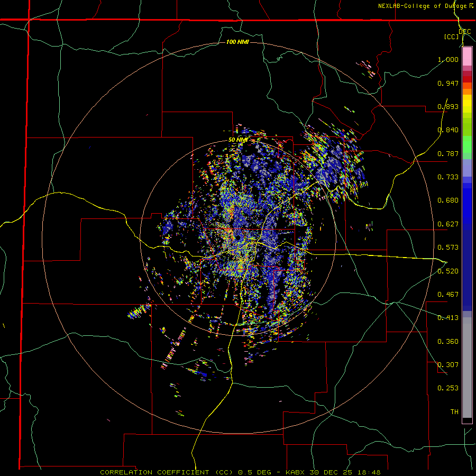
Task: Click the 0.520 legend value
Action: (448, 271)
